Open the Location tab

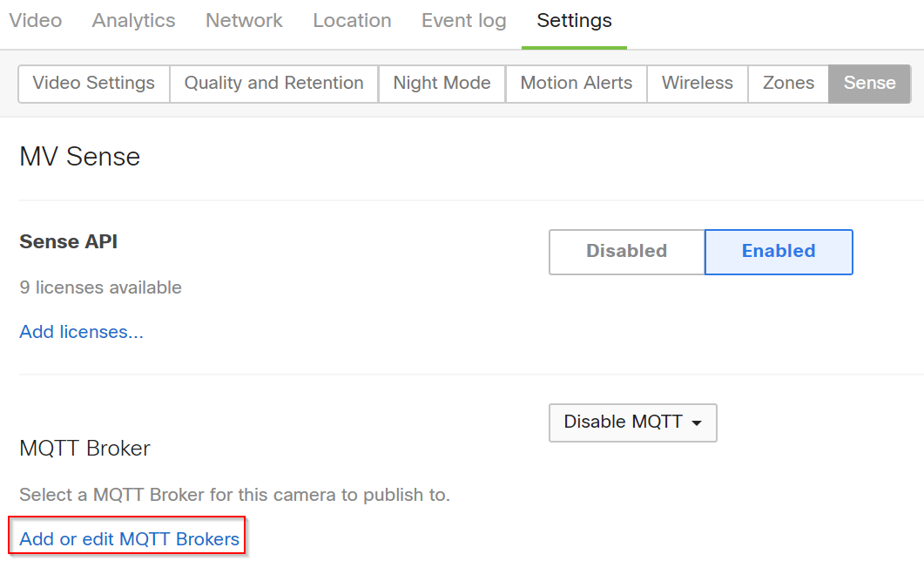(x=351, y=20)
